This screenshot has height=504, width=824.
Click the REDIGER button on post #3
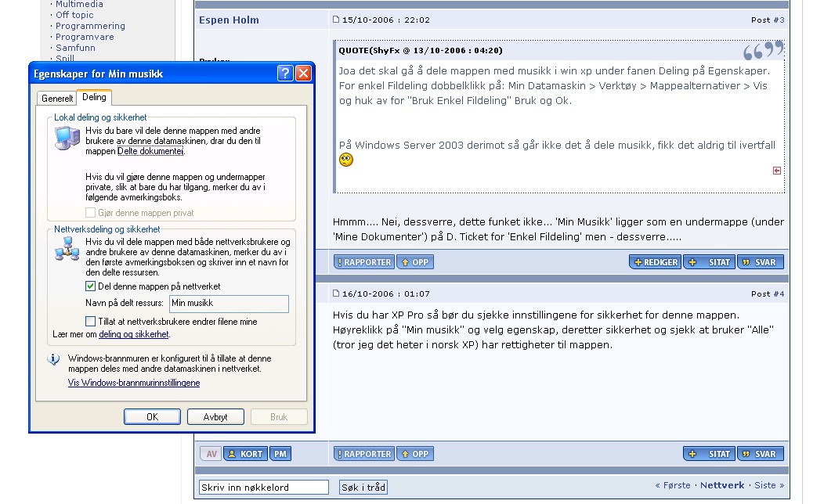coord(656,262)
